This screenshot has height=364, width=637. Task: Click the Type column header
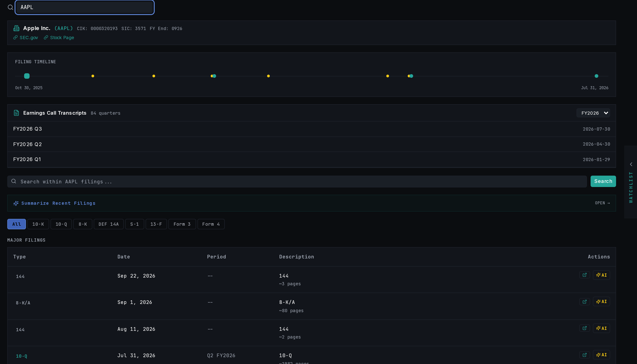click(20, 257)
